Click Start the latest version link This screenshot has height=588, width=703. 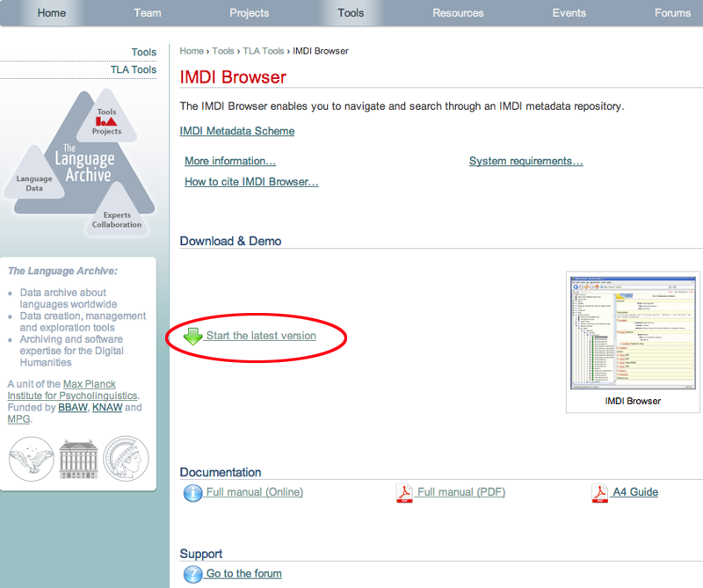tap(261, 336)
